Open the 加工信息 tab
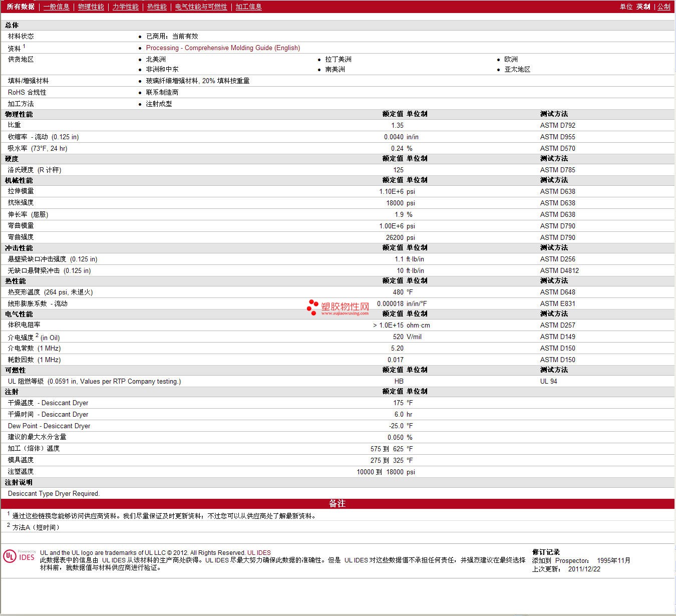The width and height of the screenshot is (676, 616). [x=249, y=7]
